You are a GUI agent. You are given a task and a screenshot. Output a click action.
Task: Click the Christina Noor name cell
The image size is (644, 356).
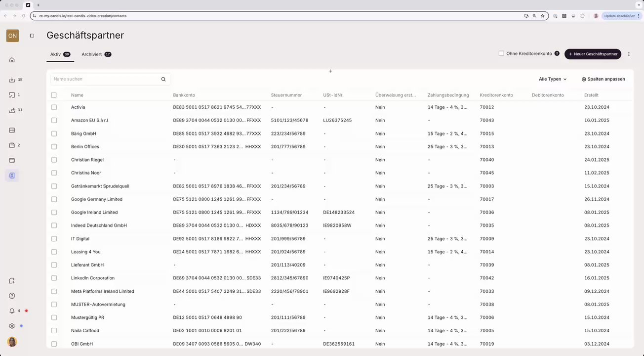coord(86,173)
